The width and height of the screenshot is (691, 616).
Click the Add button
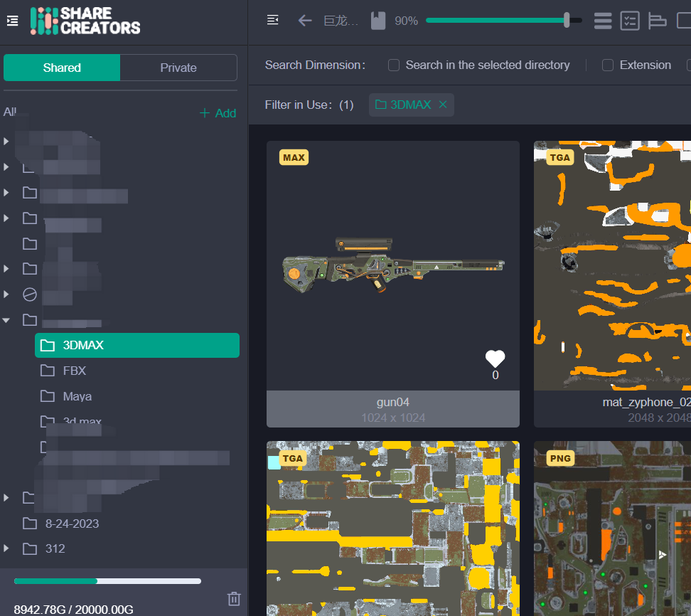pyautogui.click(x=218, y=113)
